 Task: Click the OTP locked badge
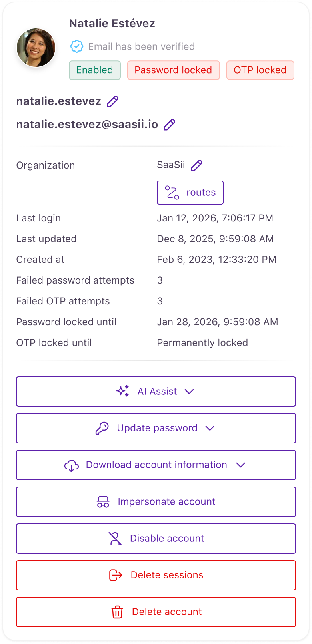260,70
